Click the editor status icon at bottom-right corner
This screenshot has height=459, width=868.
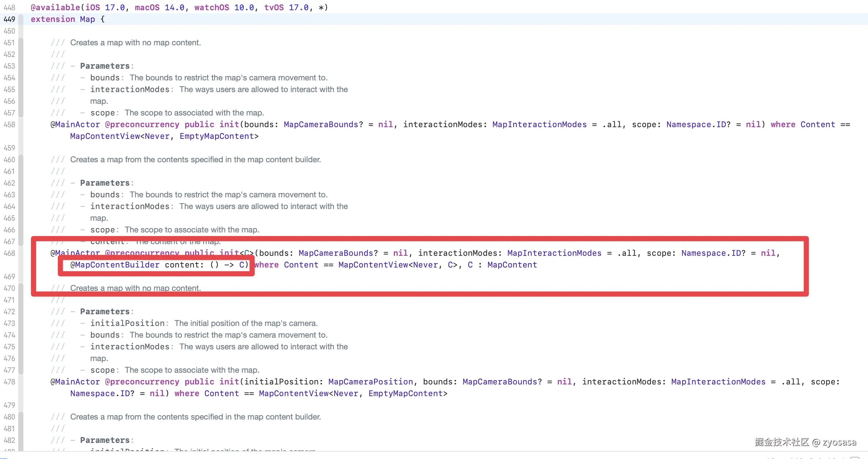[x=854, y=458]
